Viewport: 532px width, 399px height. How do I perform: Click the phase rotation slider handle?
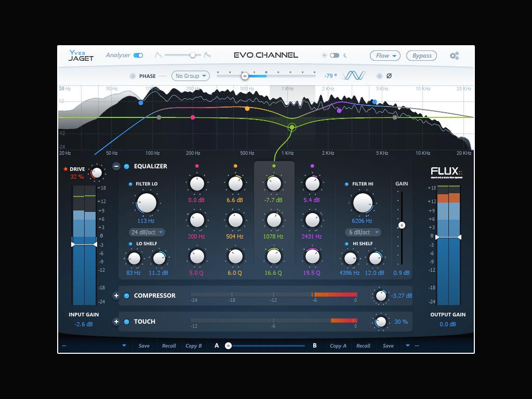tap(245, 76)
